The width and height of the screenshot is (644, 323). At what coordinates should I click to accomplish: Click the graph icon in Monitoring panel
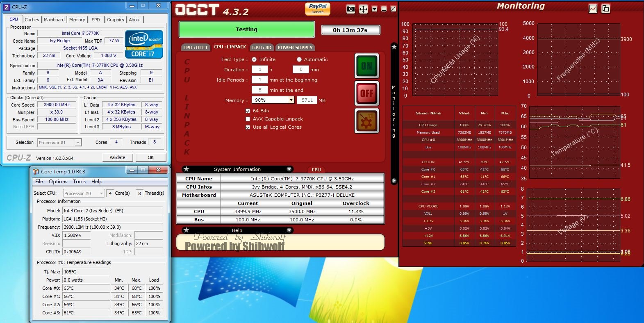593,9
